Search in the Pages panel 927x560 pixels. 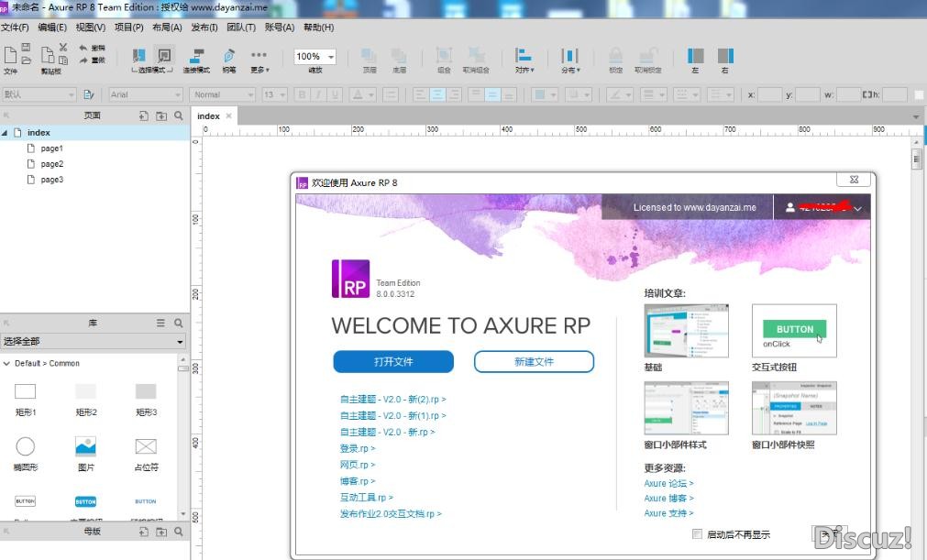[x=179, y=115]
